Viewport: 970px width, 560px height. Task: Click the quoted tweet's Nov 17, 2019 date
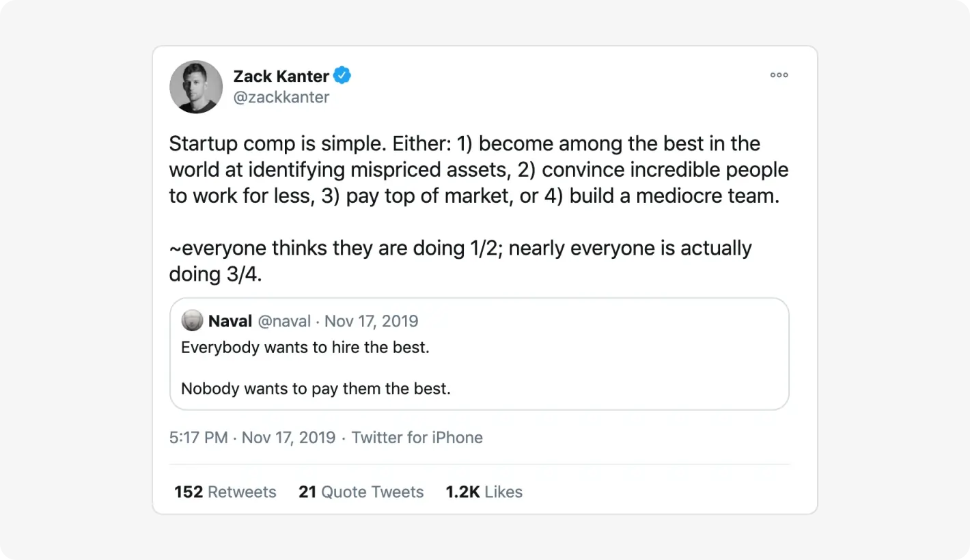point(371,321)
